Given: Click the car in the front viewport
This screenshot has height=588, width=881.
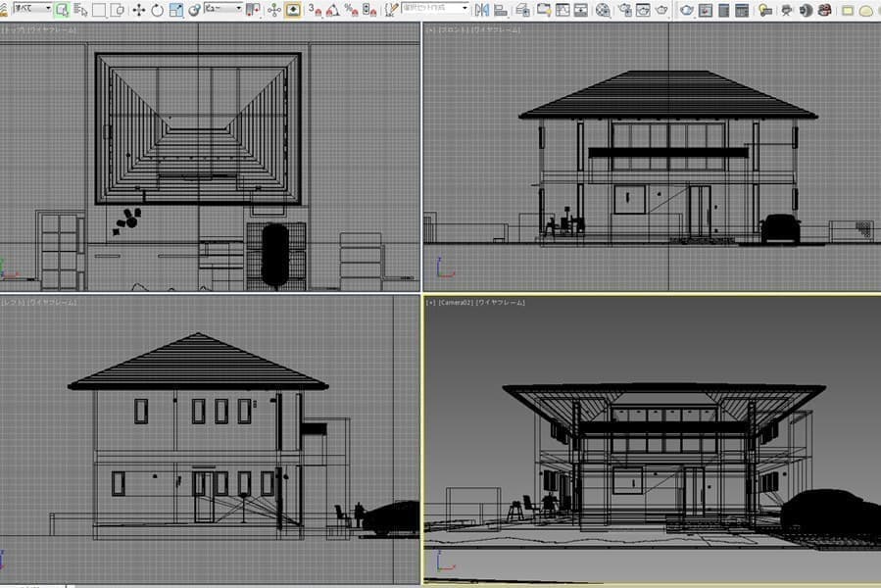Looking at the screenshot, I should point(780,227).
